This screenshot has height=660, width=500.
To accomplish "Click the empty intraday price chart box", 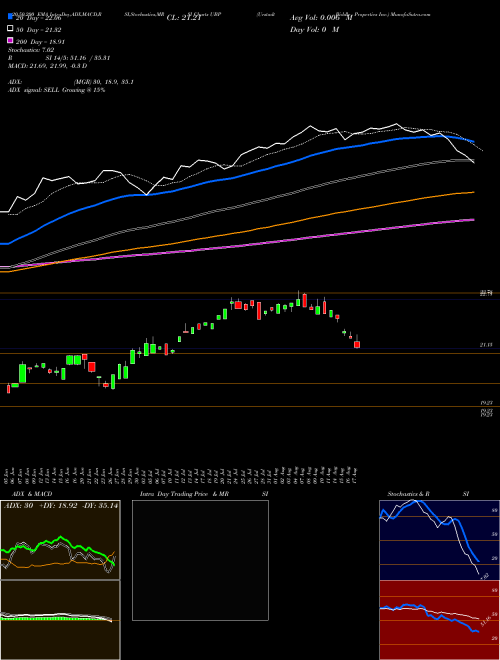I will click(x=200, y=560).
